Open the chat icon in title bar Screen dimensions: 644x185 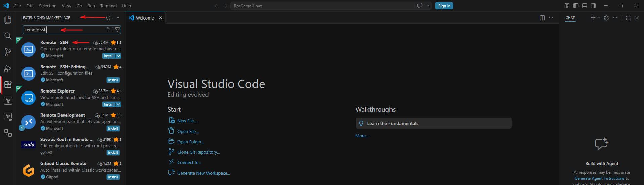[420, 6]
